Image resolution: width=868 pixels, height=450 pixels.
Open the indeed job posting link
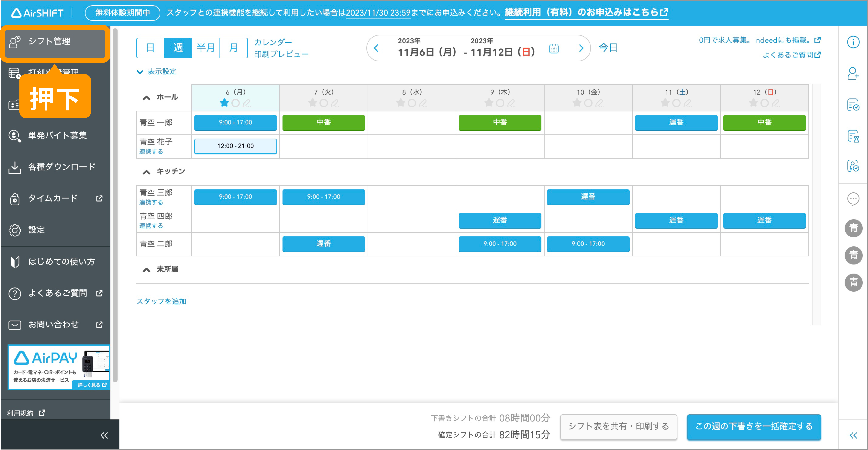tap(760, 40)
